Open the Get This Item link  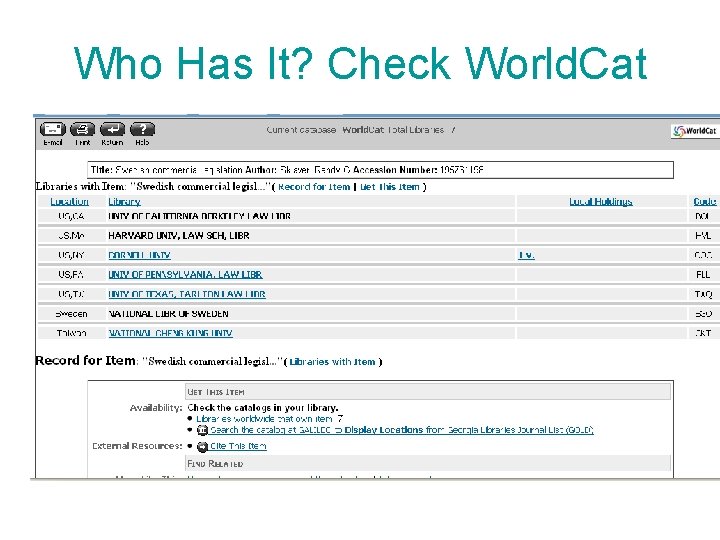390,187
